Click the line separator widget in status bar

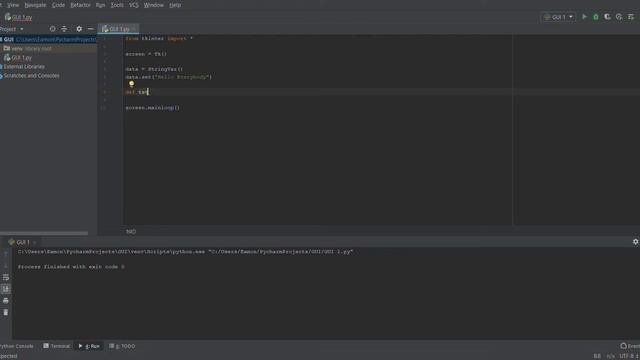tap(610, 356)
